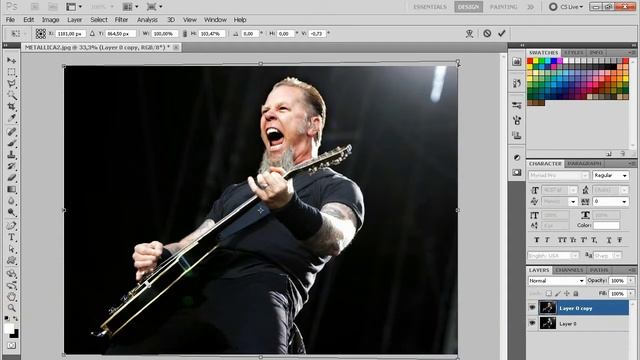Close the METALLICA2.jpg document tab
640x360 pixels.
click(x=176, y=47)
